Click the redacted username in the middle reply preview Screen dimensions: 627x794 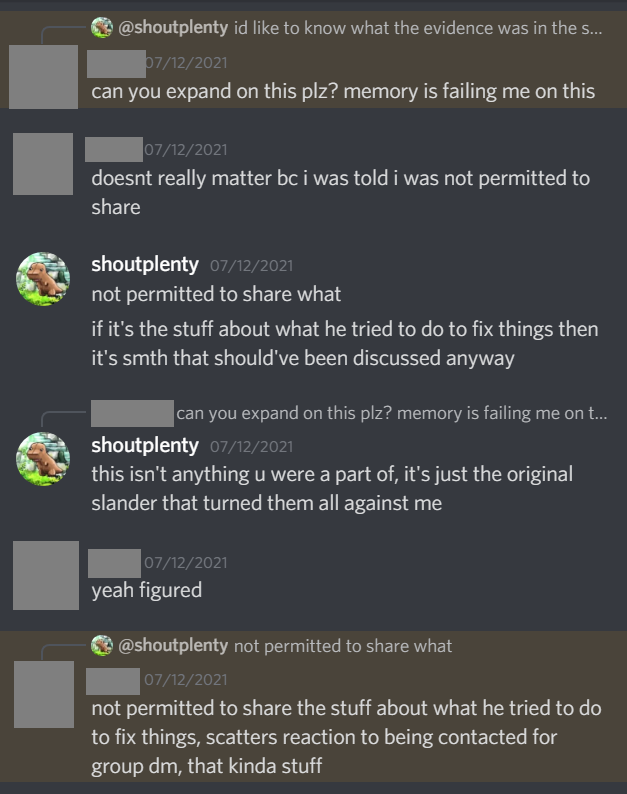132,413
